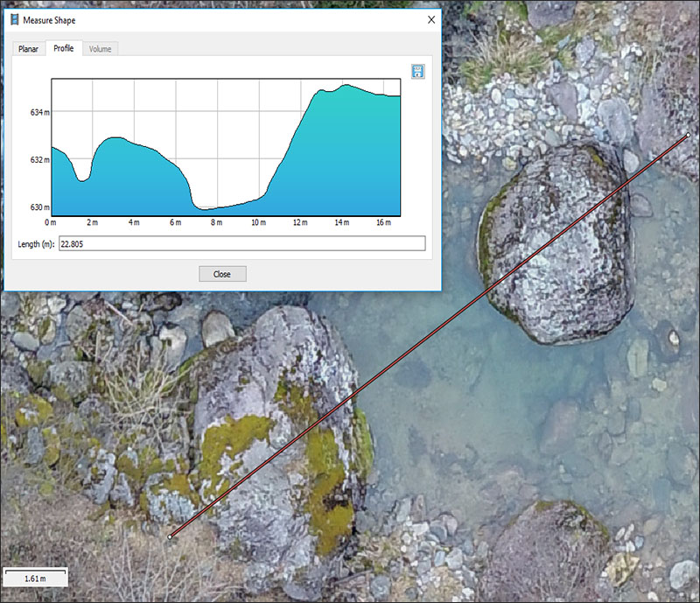Click the 630 m elevation axis label
This screenshot has height=603, width=700.
[x=39, y=207]
